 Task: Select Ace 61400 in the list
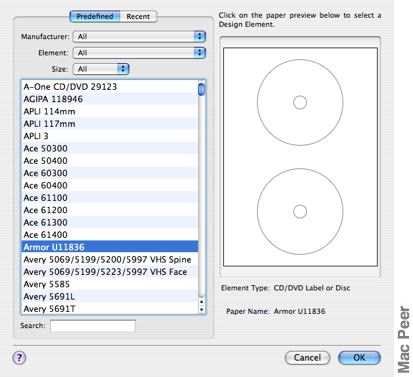pyautogui.click(x=110, y=235)
